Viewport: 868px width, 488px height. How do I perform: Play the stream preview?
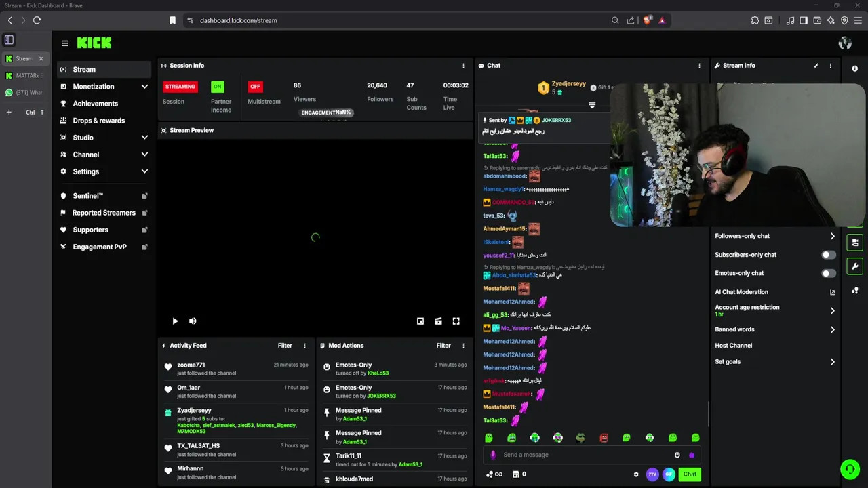tap(175, 321)
